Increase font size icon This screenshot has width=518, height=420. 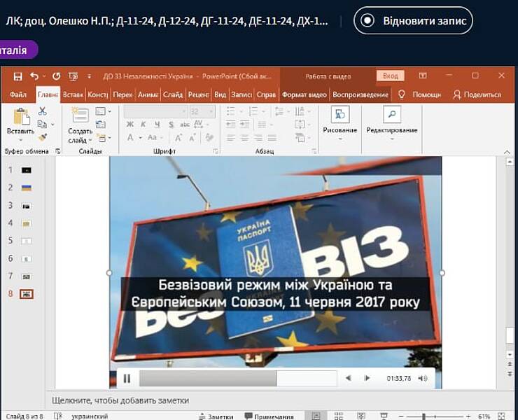tap(178, 137)
